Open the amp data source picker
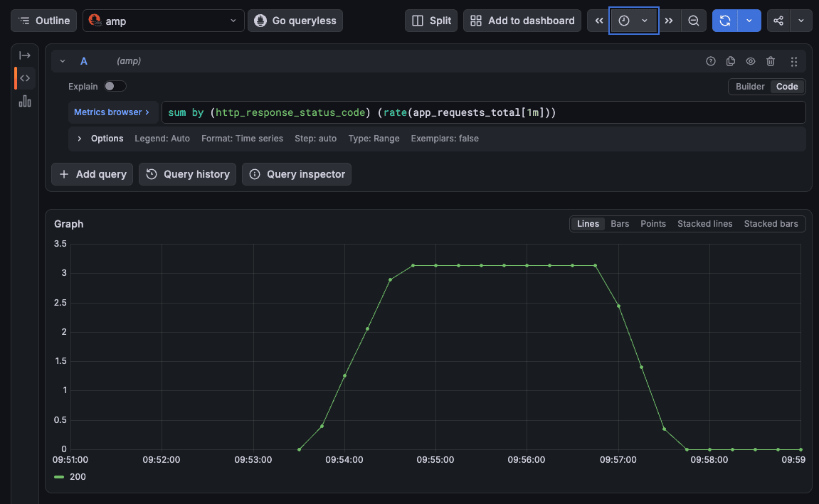The image size is (819, 504). [x=163, y=21]
